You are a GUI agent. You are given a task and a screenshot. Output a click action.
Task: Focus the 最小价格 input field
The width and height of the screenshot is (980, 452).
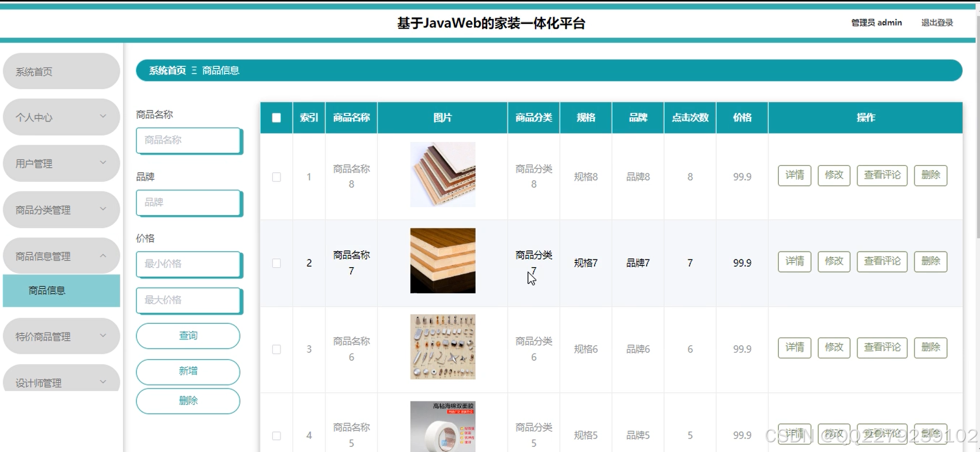click(x=188, y=264)
